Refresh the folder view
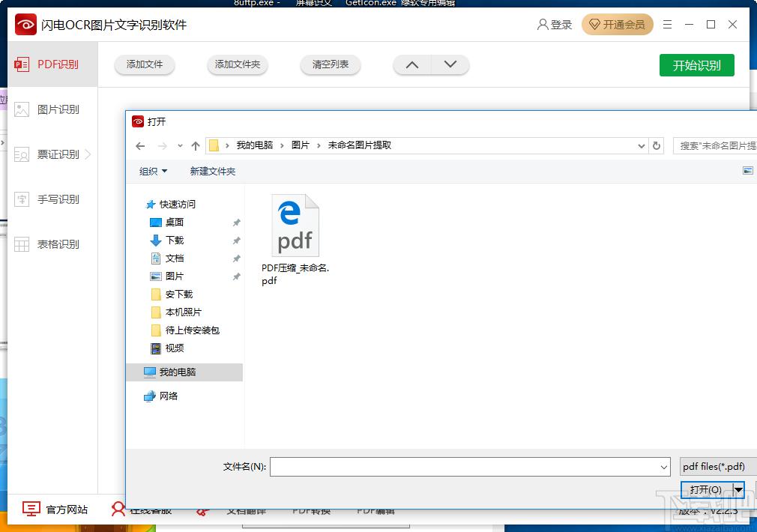This screenshot has width=757, height=532. (x=656, y=146)
